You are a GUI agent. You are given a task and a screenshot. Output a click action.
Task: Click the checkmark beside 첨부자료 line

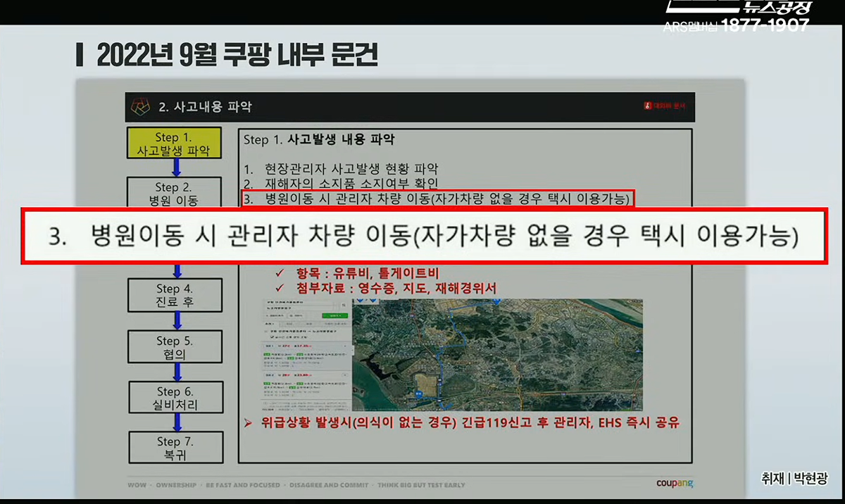coord(280,288)
